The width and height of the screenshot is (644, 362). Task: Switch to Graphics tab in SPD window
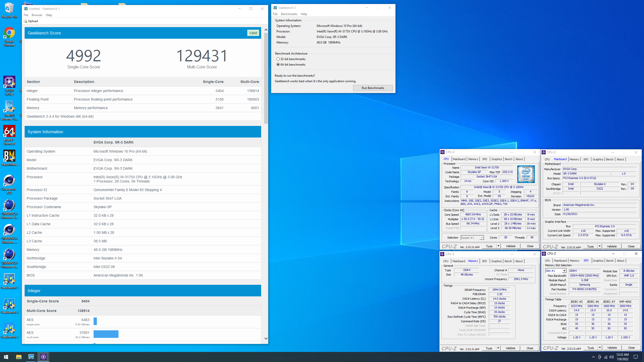tap(598, 261)
